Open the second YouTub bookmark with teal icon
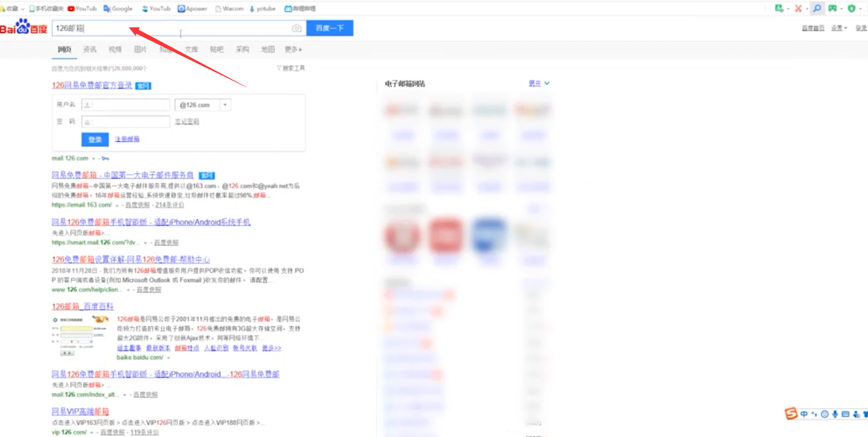The image size is (868, 437). pos(156,9)
